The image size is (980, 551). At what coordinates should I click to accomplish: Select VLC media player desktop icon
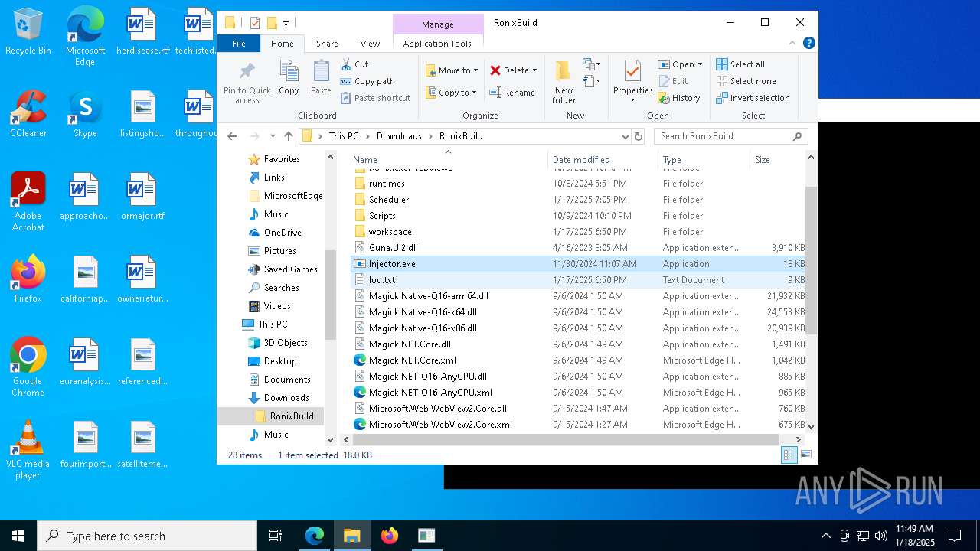click(28, 450)
